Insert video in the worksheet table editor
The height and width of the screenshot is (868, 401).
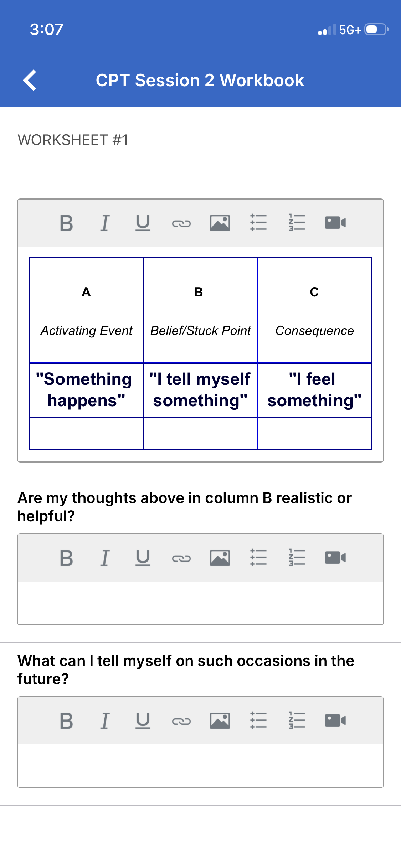(335, 223)
